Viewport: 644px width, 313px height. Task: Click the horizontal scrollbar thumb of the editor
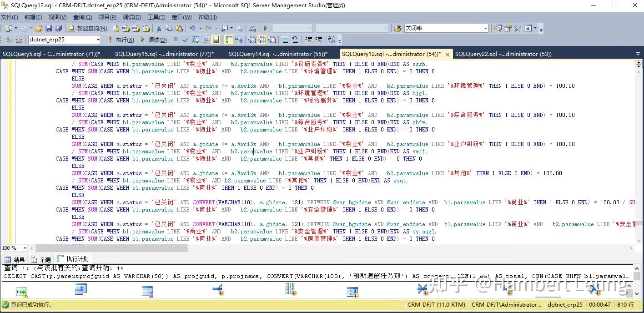click(111, 248)
